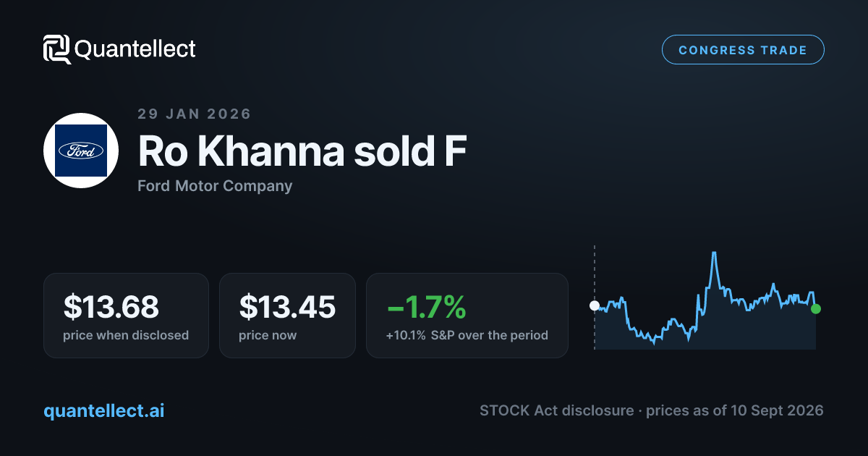Click the dashed vertical disclosure line

tap(595, 297)
